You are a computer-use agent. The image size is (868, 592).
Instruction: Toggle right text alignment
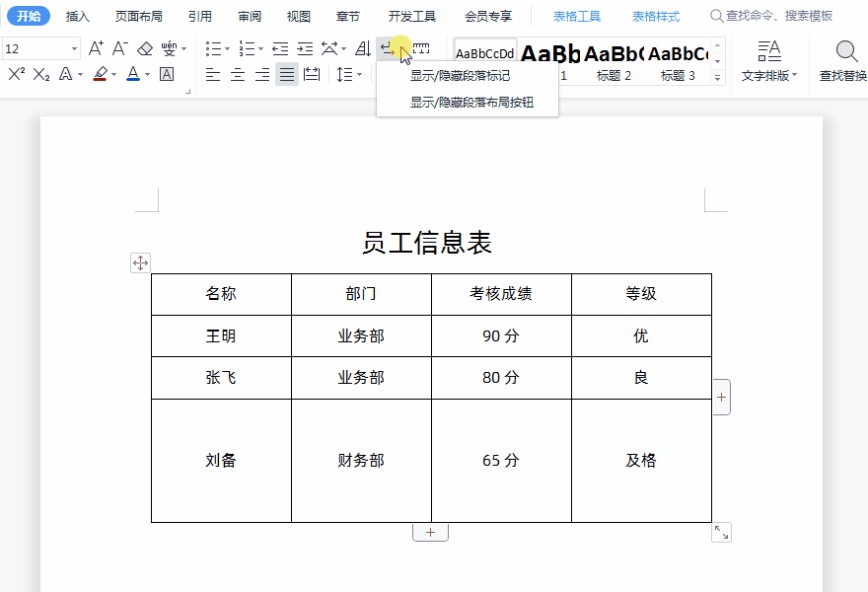260,75
